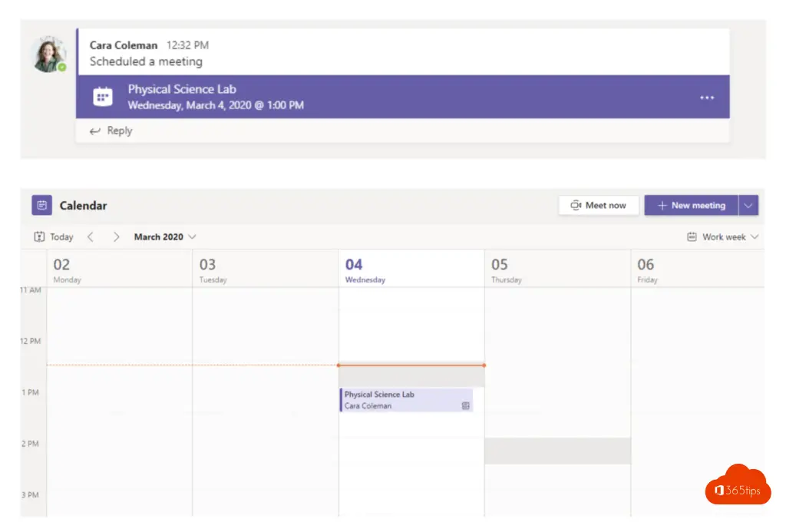786x532 pixels.
Task: Expand the March 2020 month picker
Action: (165, 237)
